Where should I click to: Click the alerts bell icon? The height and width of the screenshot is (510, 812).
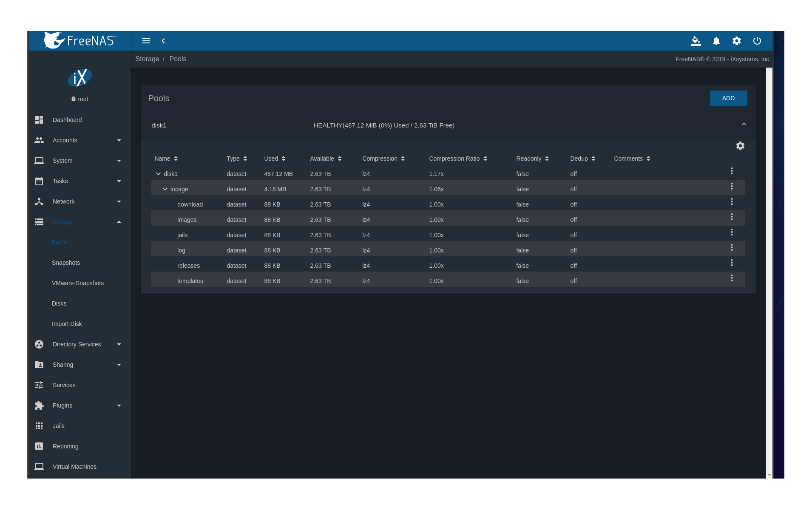716,41
